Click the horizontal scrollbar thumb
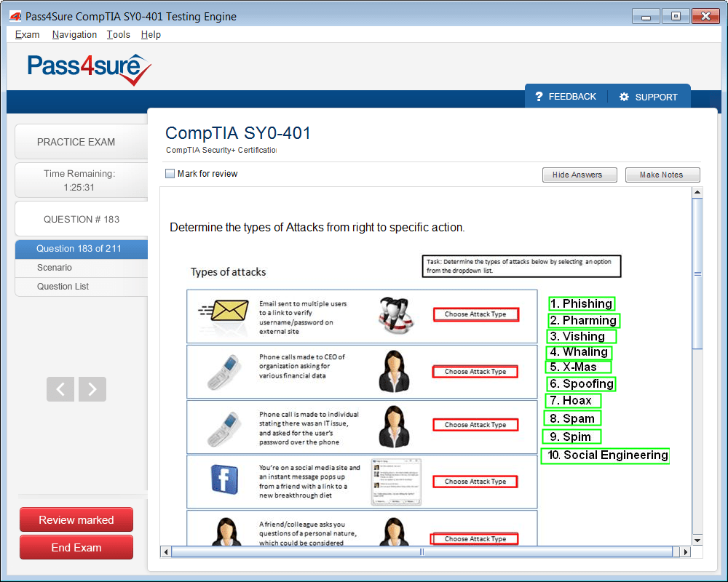 click(422, 552)
